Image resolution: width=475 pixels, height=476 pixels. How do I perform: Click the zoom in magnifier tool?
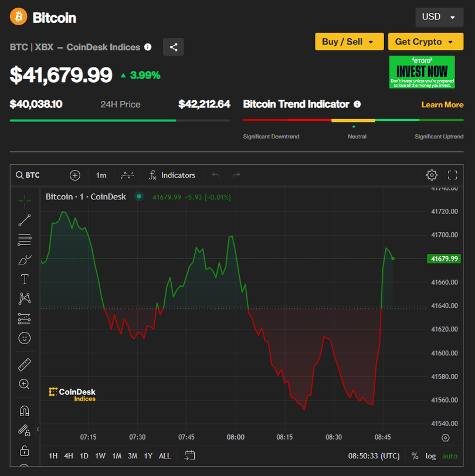coord(24,384)
